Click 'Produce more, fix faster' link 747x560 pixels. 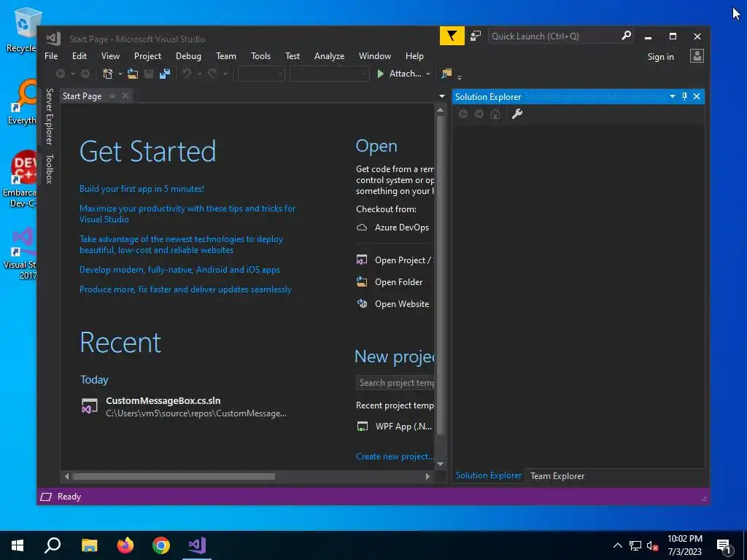pyautogui.click(x=185, y=289)
